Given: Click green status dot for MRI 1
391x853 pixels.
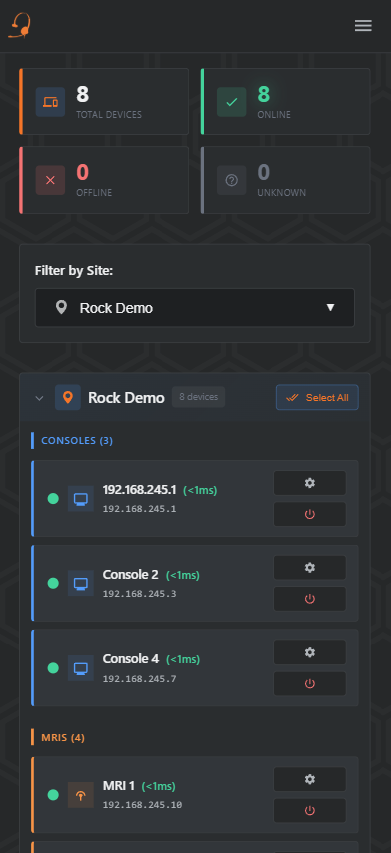Looking at the screenshot, I should click(53, 795).
